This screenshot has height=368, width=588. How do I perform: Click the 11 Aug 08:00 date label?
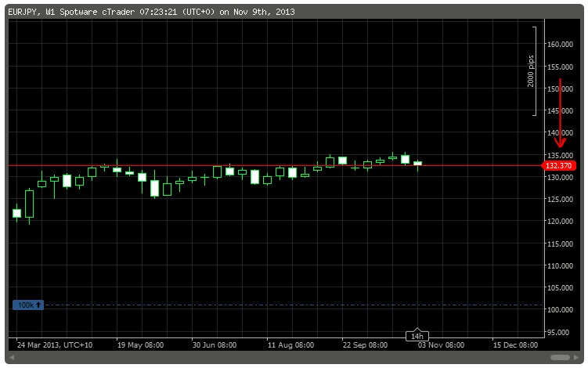[x=290, y=345]
